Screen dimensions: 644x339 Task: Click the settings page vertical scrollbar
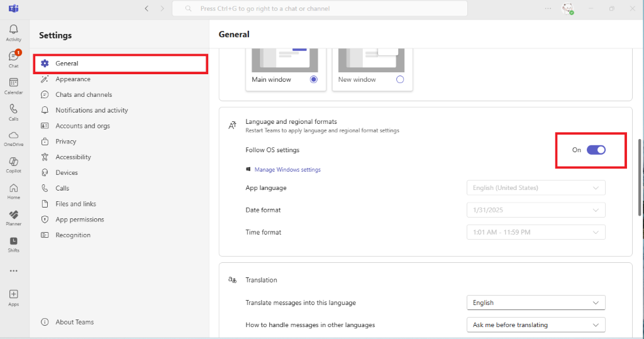click(x=640, y=177)
